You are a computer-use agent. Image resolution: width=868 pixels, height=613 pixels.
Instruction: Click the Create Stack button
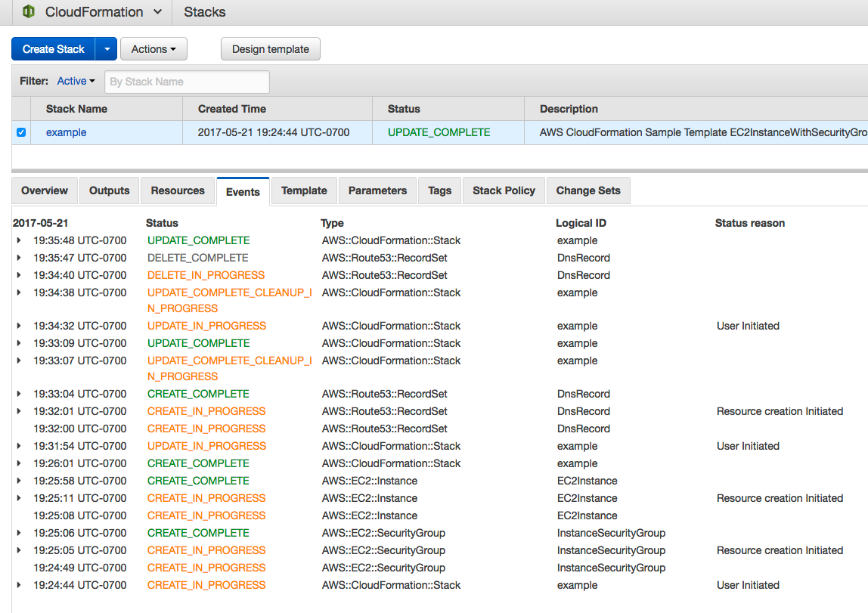click(53, 48)
